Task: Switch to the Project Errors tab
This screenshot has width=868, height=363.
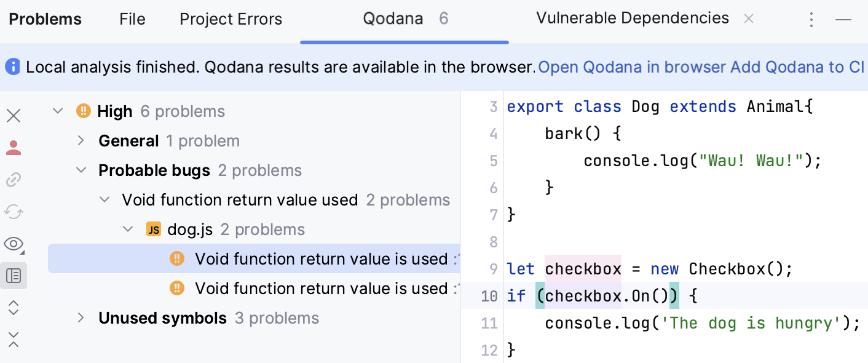Action: tap(231, 18)
